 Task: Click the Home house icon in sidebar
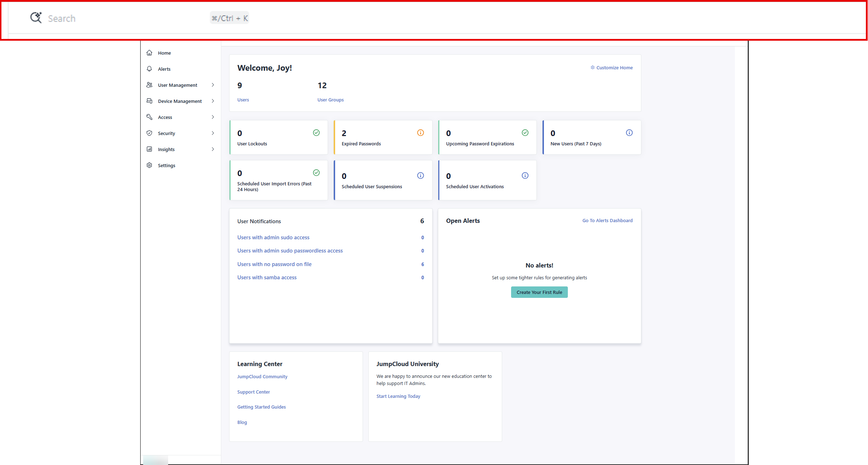tap(150, 53)
